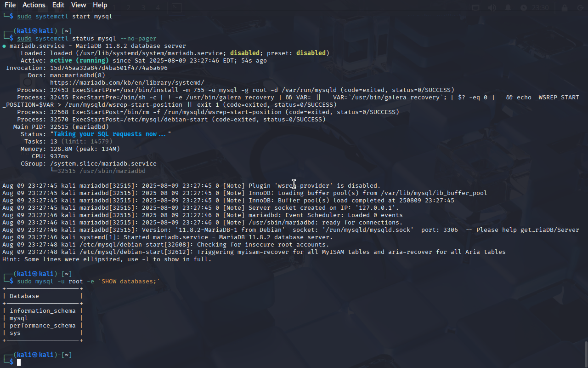Click the 'SHOW databases;' mysql command
The width and height of the screenshot is (588, 368).
pos(89,282)
